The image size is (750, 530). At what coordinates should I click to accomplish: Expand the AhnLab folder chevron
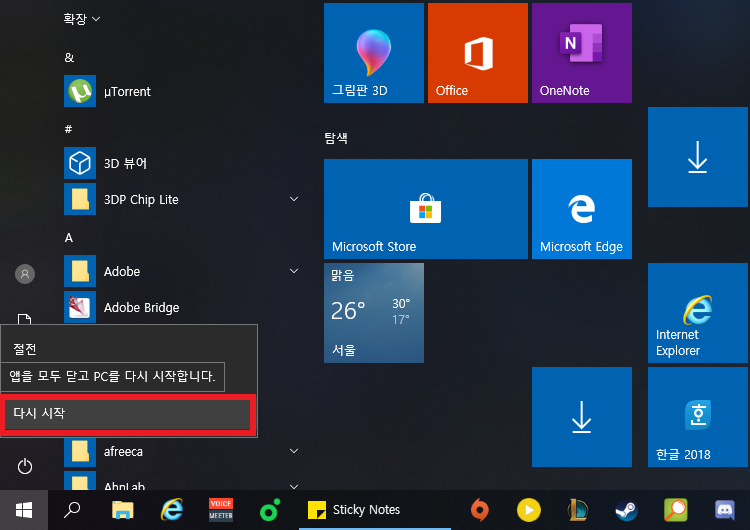click(294, 486)
